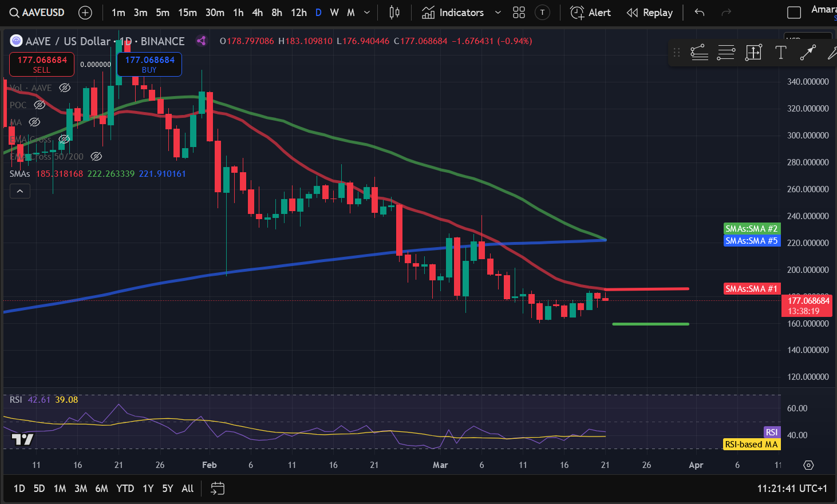Open the candlestick chart type selector
The height and width of the screenshot is (504, 837).
click(x=394, y=13)
